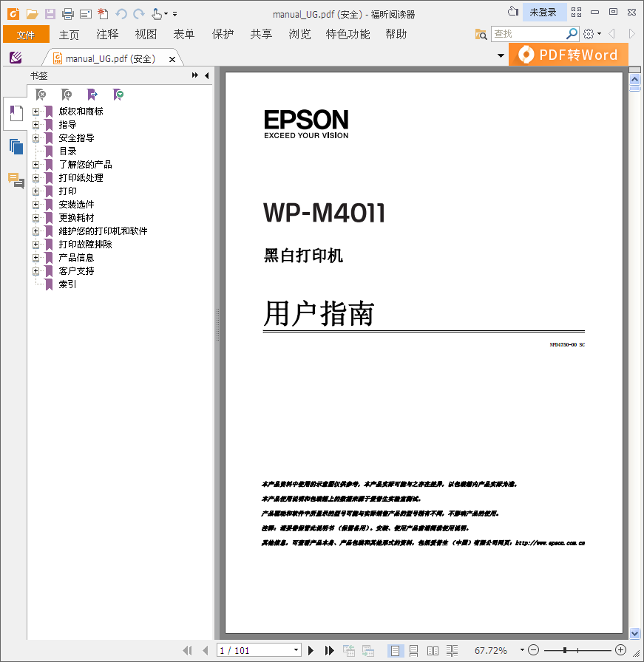Switch to single page view mode
This screenshot has width=644, height=662.
pos(395,651)
